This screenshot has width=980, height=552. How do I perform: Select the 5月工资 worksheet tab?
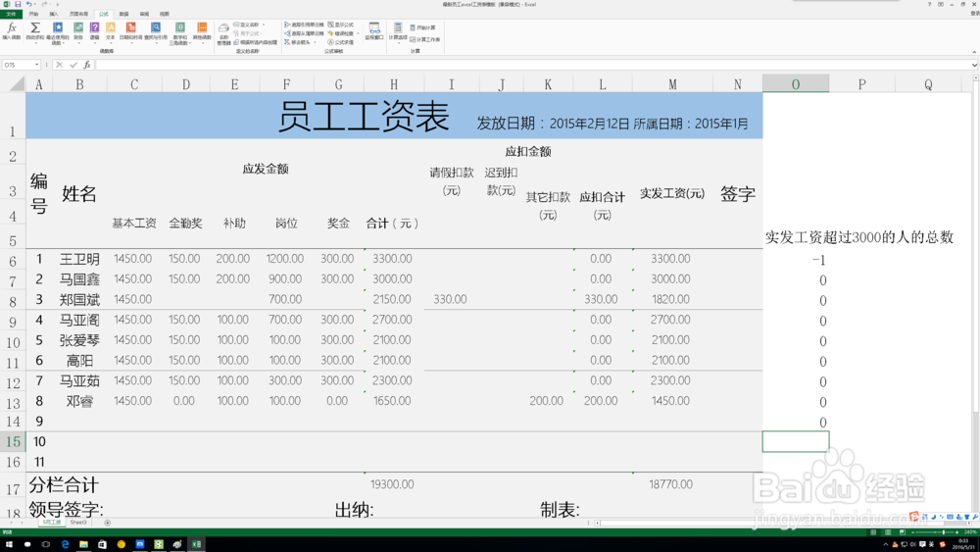tap(51, 522)
